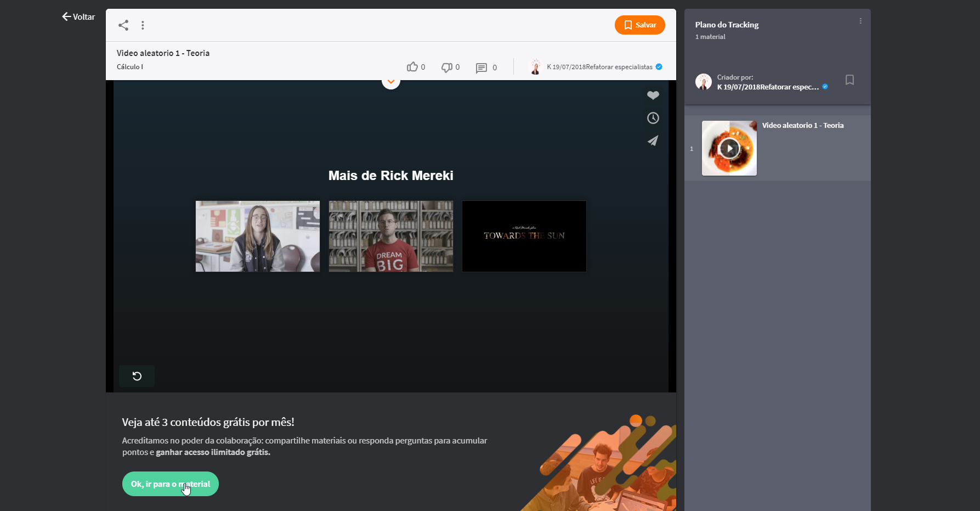Click the Plano do Tracking title
The height and width of the screenshot is (511, 980).
pyautogui.click(x=727, y=25)
